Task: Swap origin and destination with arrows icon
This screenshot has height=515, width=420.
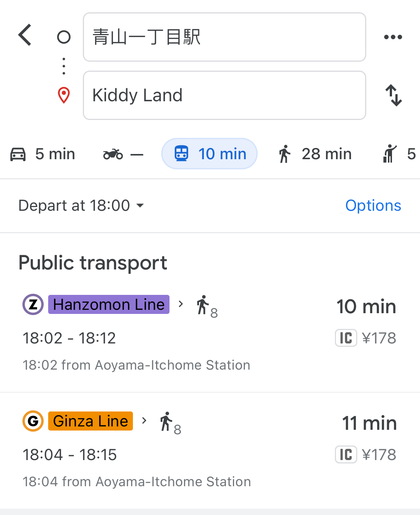Action: click(x=393, y=95)
